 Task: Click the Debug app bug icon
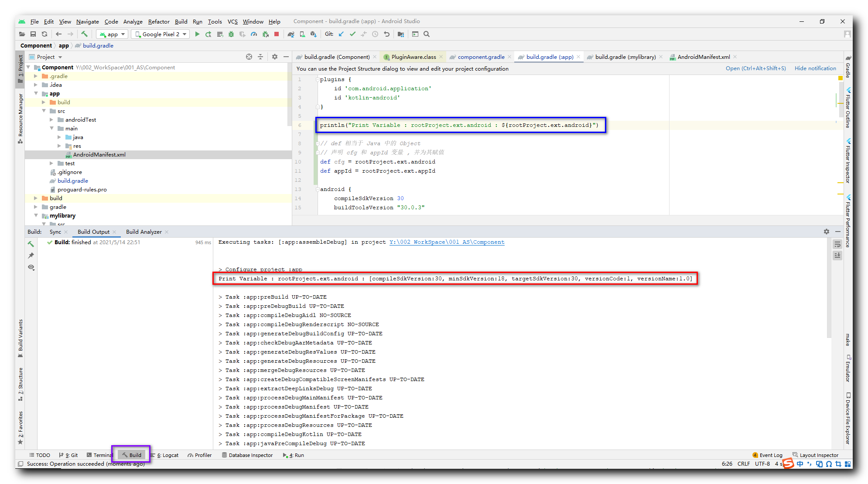[x=231, y=34]
